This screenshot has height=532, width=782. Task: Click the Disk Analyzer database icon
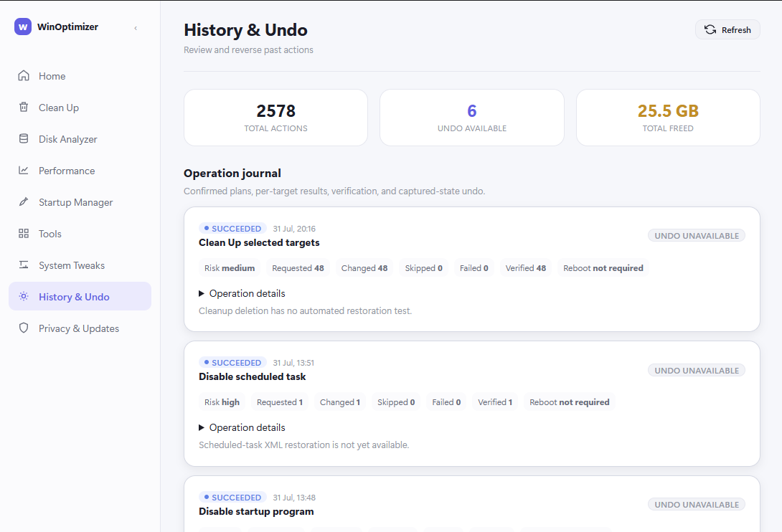click(24, 138)
